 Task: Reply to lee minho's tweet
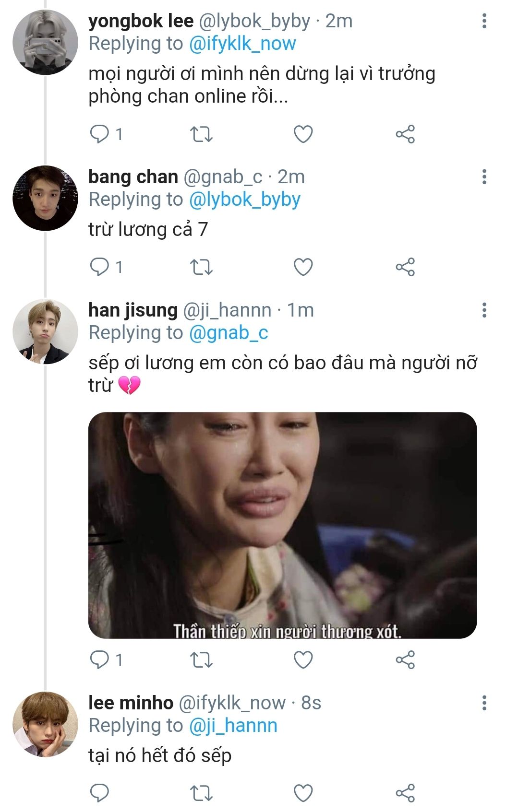tap(100, 793)
